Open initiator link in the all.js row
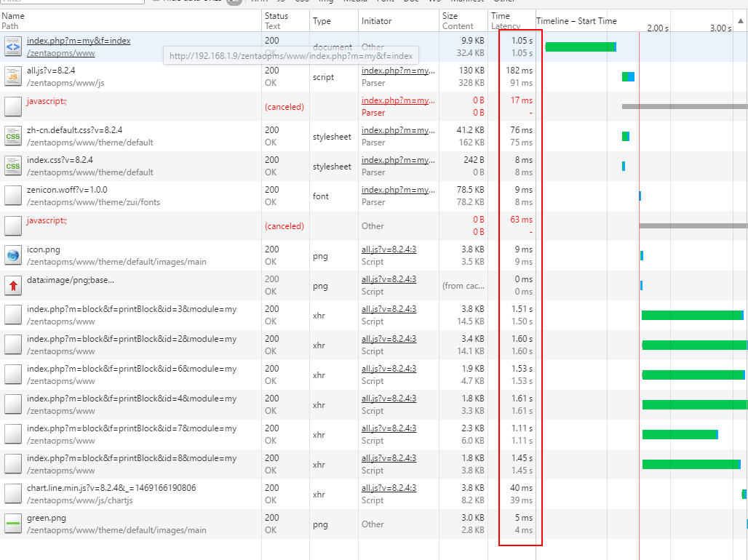 pyautogui.click(x=398, y=71)
